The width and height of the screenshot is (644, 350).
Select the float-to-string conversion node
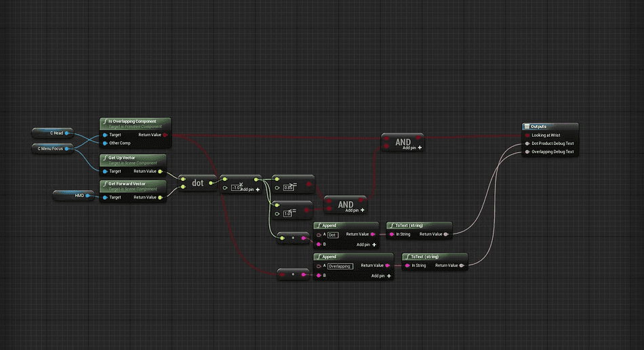click(x=293, y=238)
